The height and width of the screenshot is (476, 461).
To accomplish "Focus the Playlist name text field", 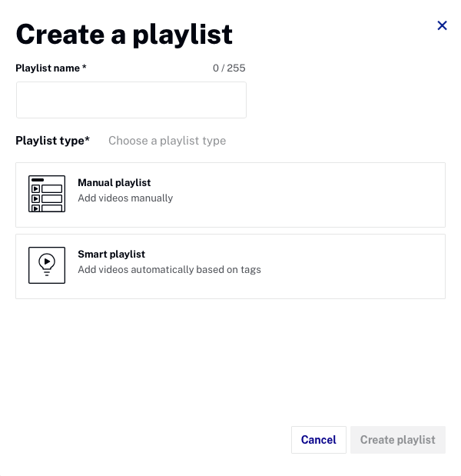I will pyautogui.click(x=131, y=100).
